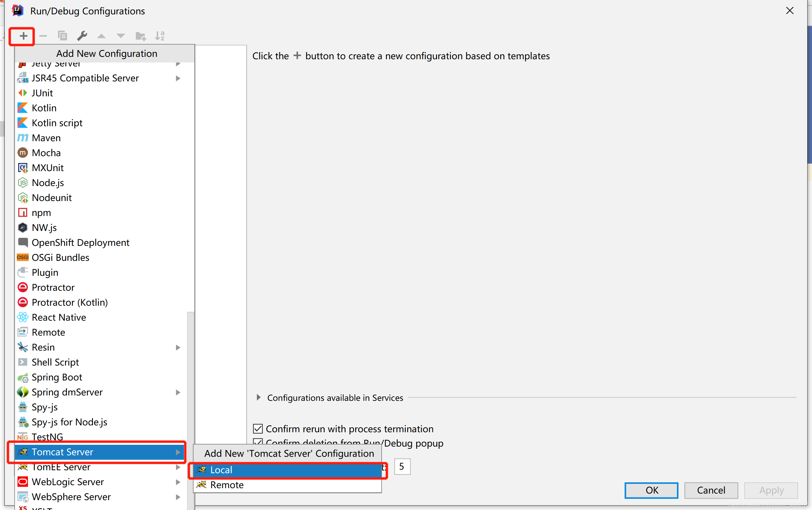Expand Resin submenu arrow
The height and width of the screenshot is (510, 812).
coord(178,347)
